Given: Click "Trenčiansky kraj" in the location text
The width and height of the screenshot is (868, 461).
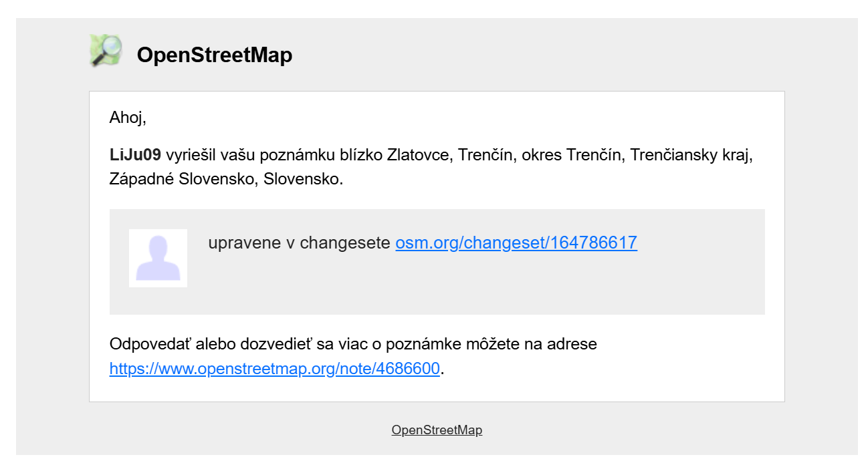Looking at the screenshot, I should pyautogui.click(x=691, y=155).
